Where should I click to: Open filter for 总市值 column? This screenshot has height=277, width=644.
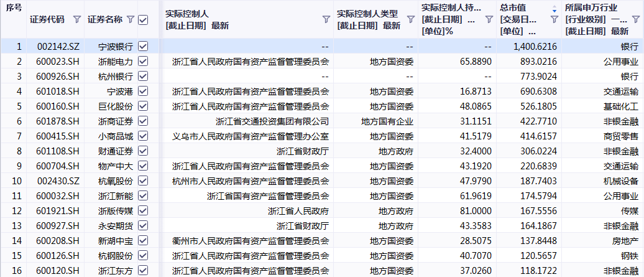pyautogui.click(x=554, y=19)
